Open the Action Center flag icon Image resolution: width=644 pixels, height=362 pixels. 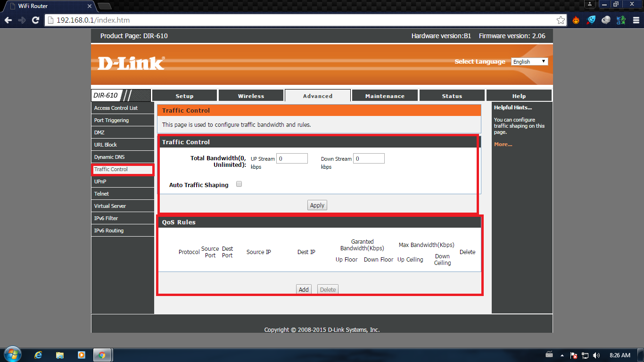pyautogui.click(x=574, y=355)
